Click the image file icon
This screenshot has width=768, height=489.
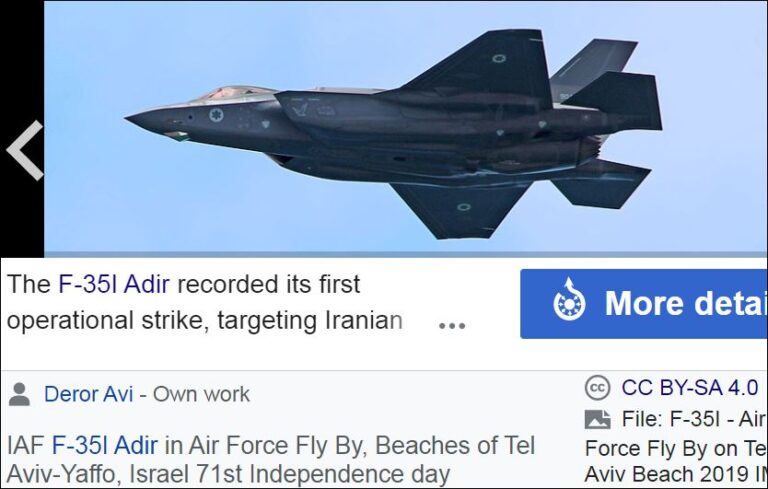pyautogui.click(x=597, y=419)
